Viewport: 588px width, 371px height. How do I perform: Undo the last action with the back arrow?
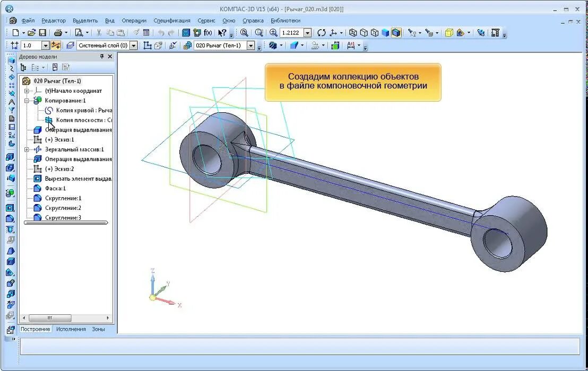click(x=161, y=33)
